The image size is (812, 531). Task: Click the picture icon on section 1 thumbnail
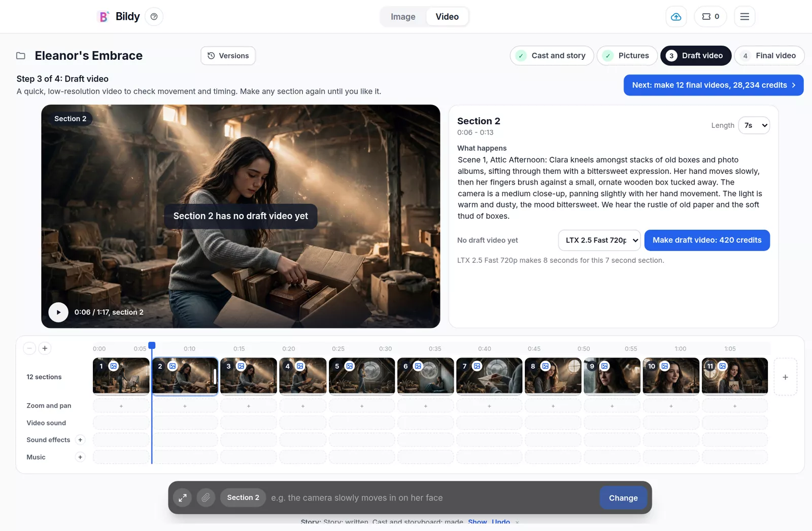(x=114, y=366)
